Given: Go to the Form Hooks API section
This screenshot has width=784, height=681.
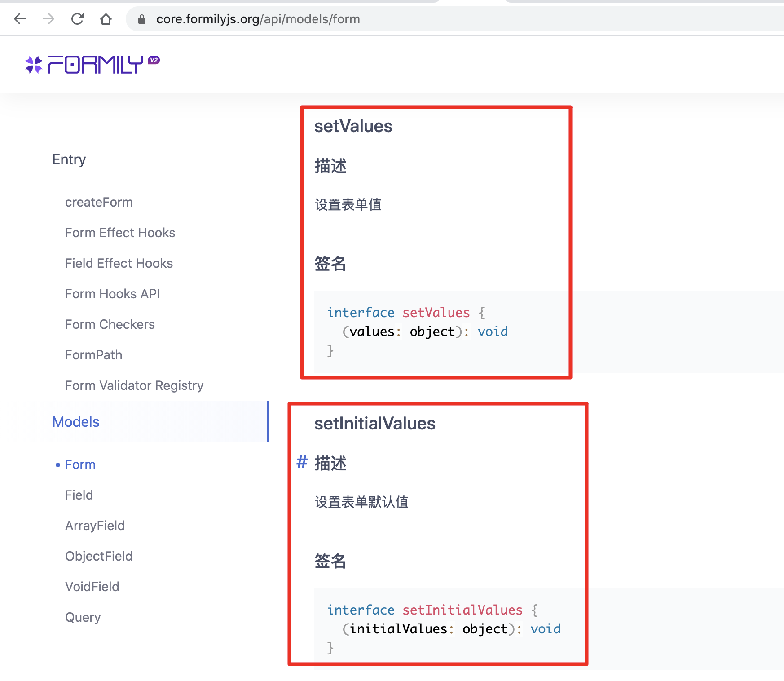Looking at the screenshot, I should pyautogui.click(x=113, y=293).
